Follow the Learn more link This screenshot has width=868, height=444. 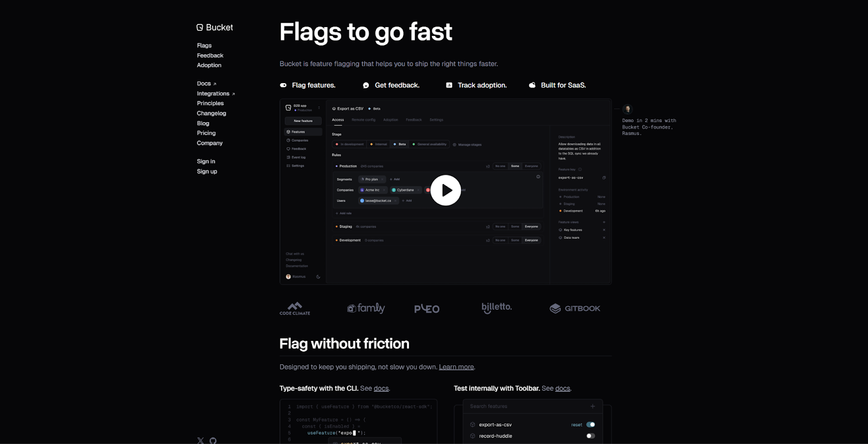(x=456, y=367)
